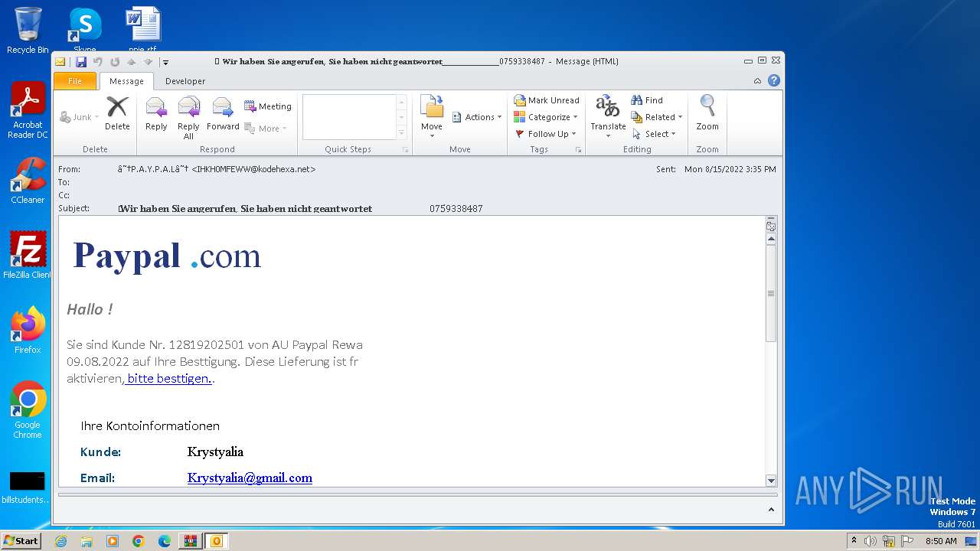The width and height of the screenshot is (980, 551).
Task: Open the Related dropdown
Action: click(657, 117)
